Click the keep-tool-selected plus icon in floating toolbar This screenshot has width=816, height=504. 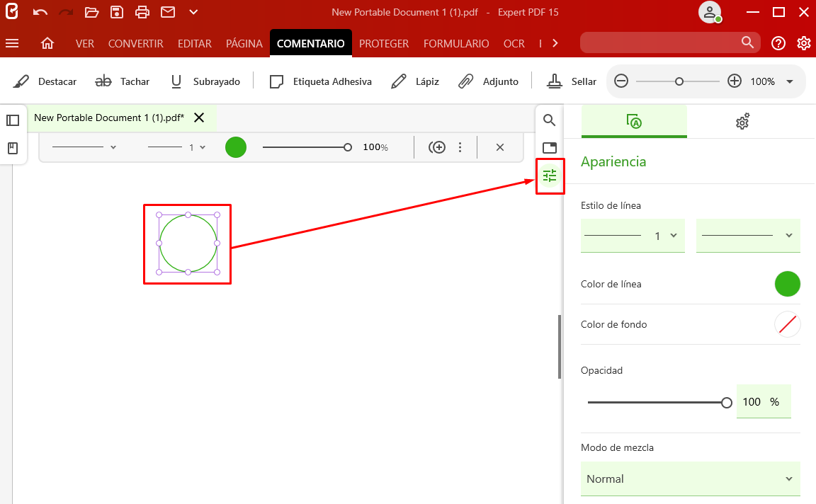coord(436,147)
